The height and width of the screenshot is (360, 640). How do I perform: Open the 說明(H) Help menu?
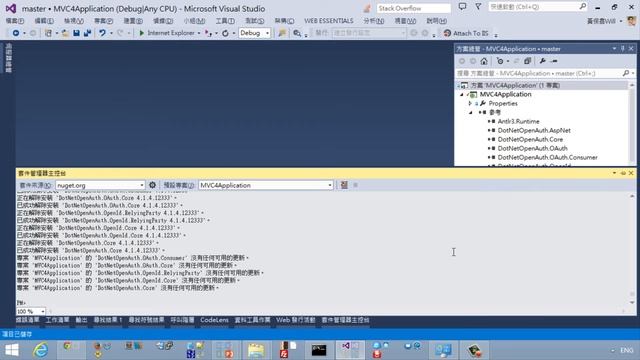[437, 21]
